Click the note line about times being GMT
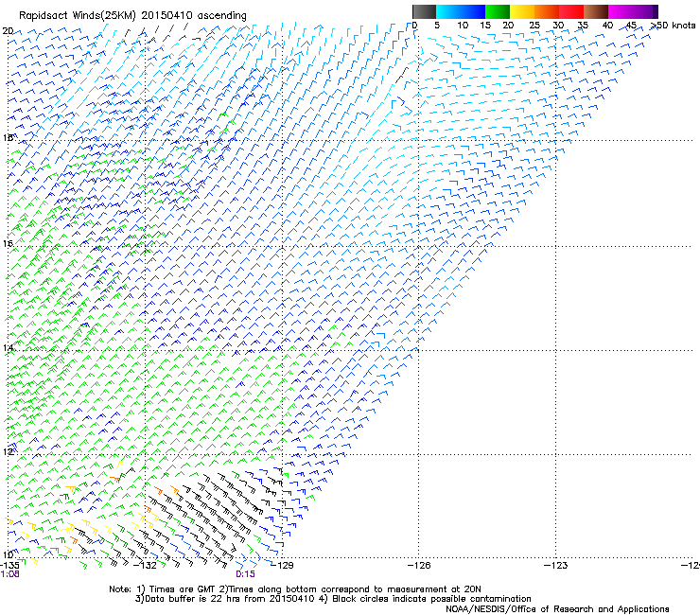This screenshot has width=700, height=615. [295, 589]
